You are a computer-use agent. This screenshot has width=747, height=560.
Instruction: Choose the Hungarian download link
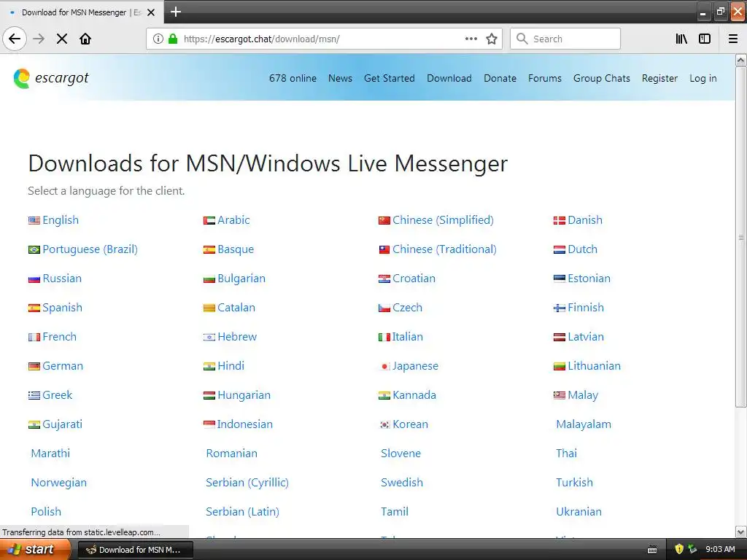(x=244, y=394)
